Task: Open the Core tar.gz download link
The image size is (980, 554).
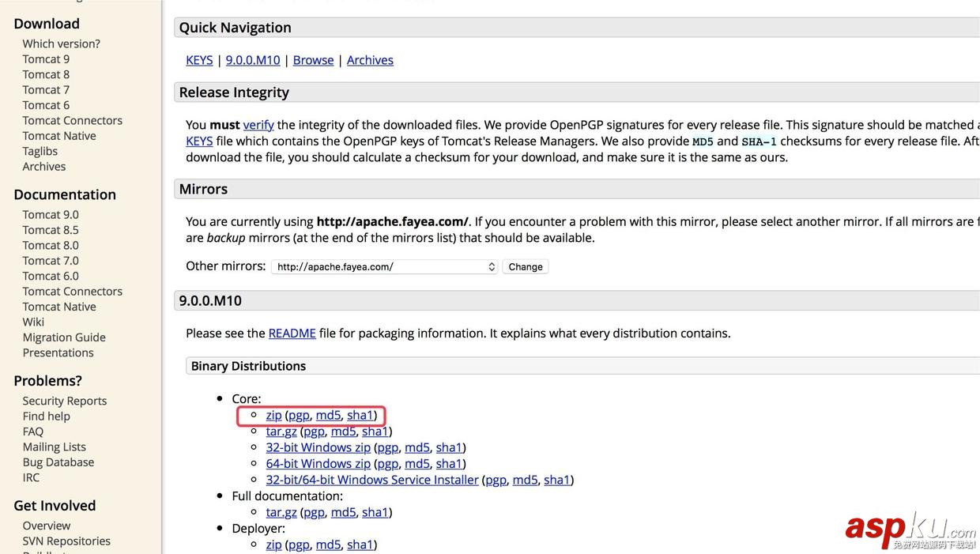Action: [x=281, y=432]
